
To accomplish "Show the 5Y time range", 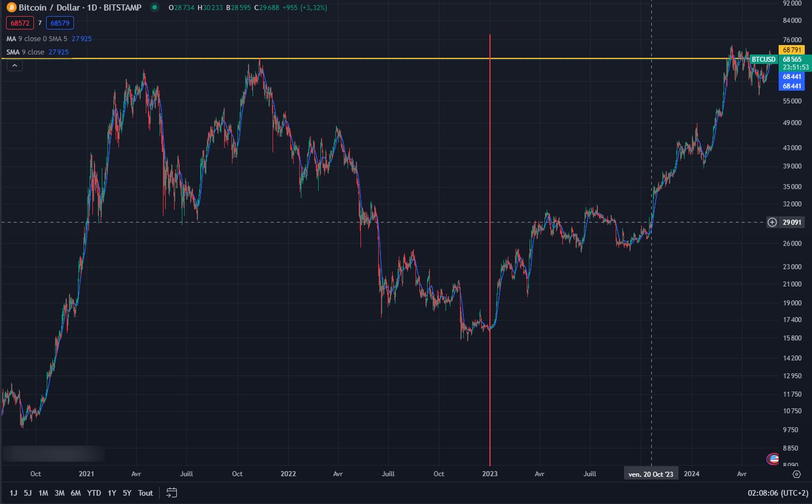I will click(127, 493).
